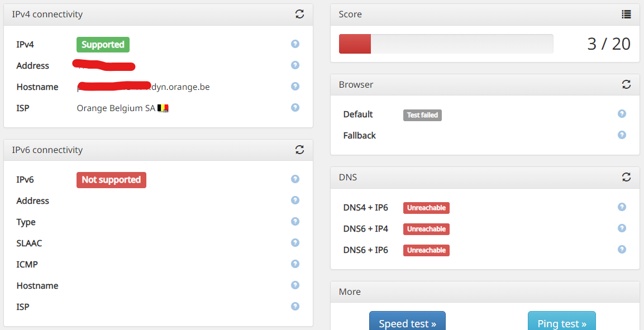Click the green Supported badge

point(103,45)
